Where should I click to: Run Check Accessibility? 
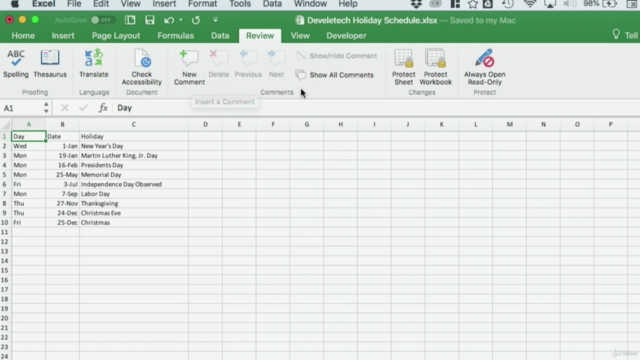pos(142,67)
